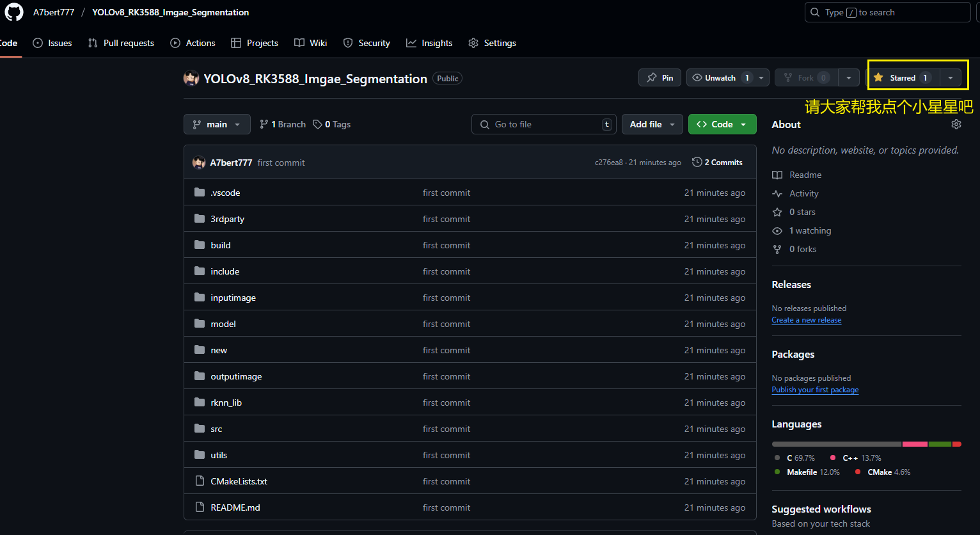Click the file icon beside README.md
980x535 pixels.
(199, 507)
